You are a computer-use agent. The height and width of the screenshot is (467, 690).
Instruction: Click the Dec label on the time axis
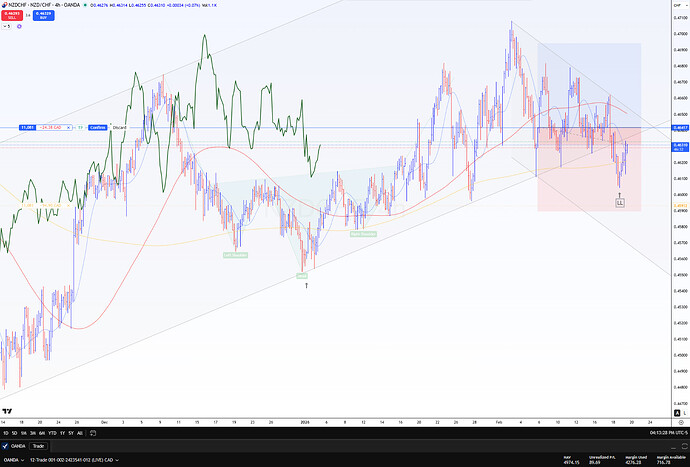[104, 423]
